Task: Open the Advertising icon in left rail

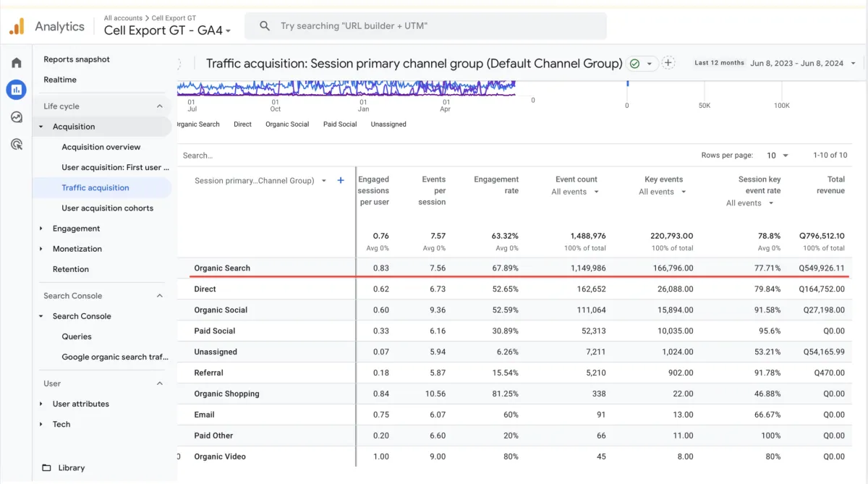Action: [x=16, y=145]
